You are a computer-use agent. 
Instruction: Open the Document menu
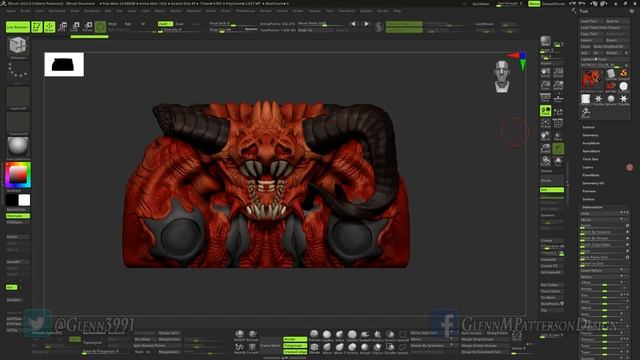[x=57, y=11]
